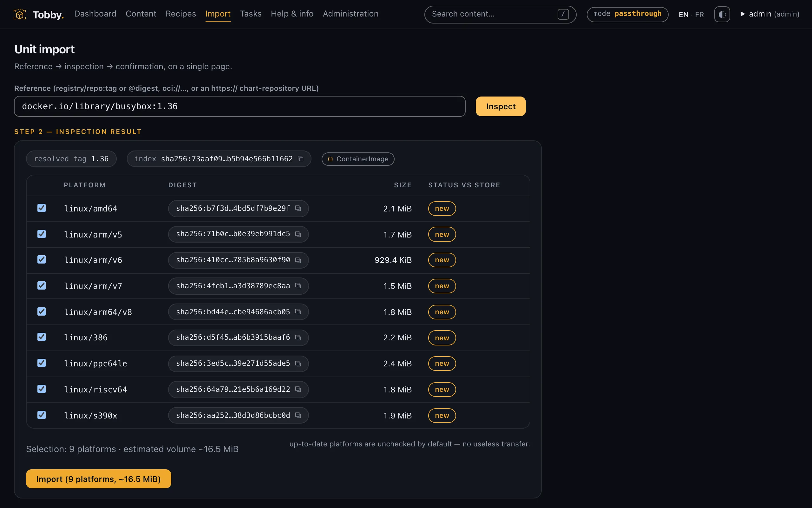Uncheck the linux/arm/v7 platform
Viewport: 812px width, 508px height.
pos(42,285)
